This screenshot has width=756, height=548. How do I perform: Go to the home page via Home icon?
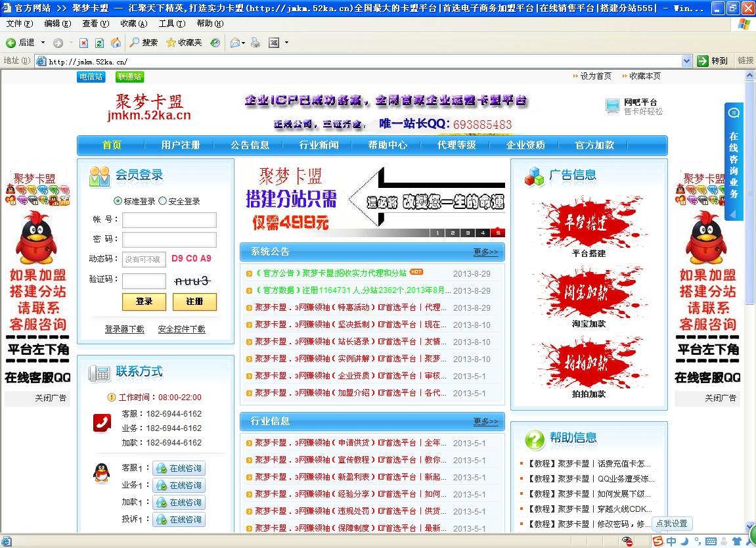[x=116, y=43]
